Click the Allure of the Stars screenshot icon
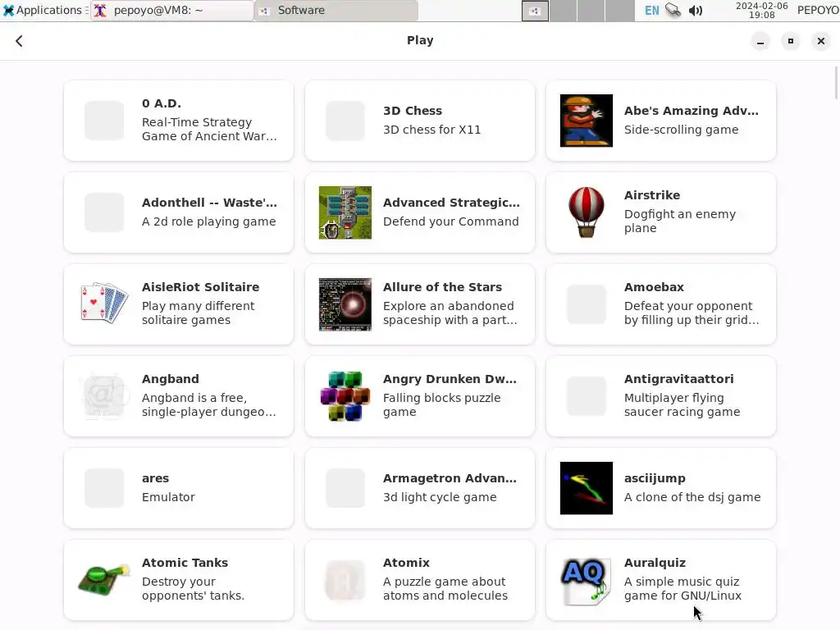This screenshot has width=840, height=630. [x=345, y=304]
